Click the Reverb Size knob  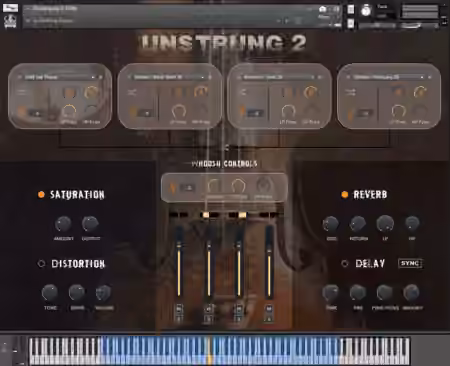pyautogui.click(x=331, y=224)
